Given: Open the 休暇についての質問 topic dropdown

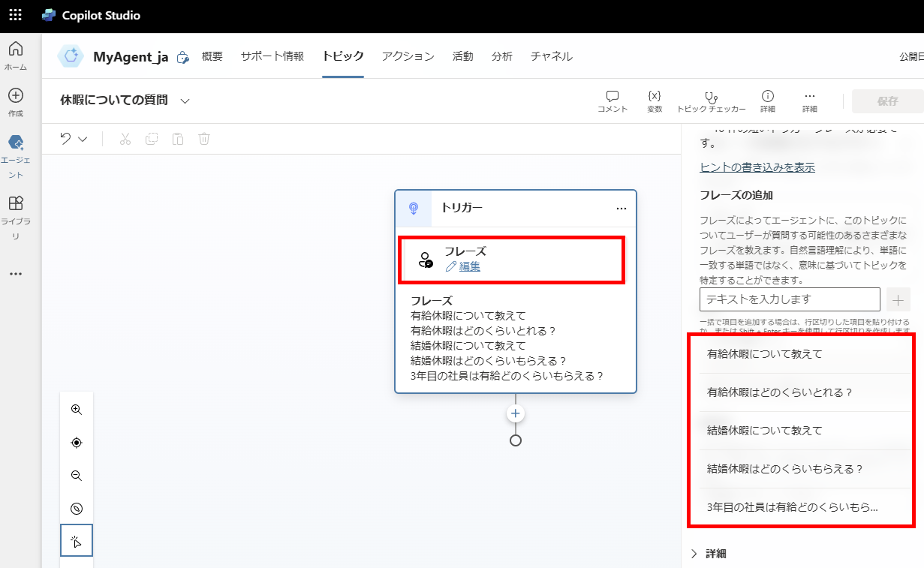Looking at the screenshot, I should pyautogui.click(x=185, y=100).
